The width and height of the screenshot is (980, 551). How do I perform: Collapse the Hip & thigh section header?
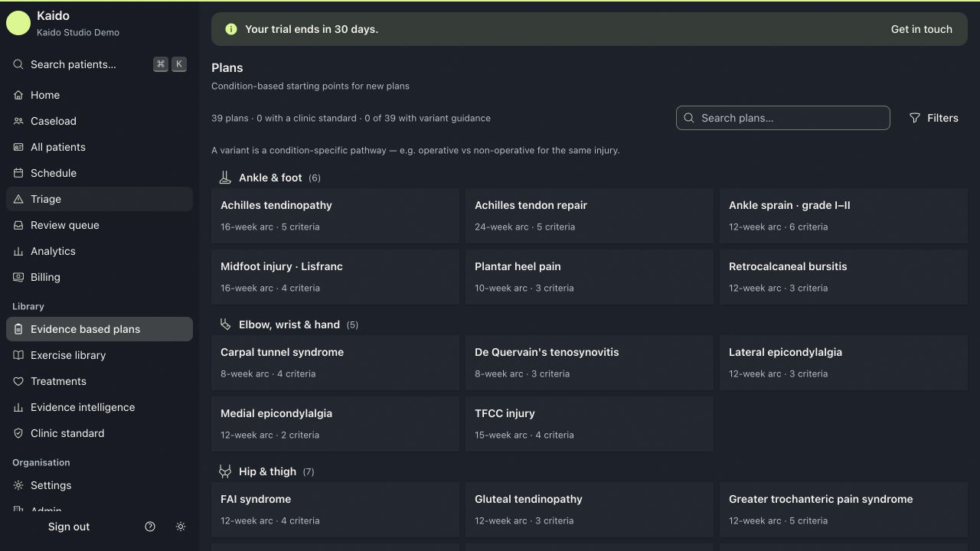266,471
